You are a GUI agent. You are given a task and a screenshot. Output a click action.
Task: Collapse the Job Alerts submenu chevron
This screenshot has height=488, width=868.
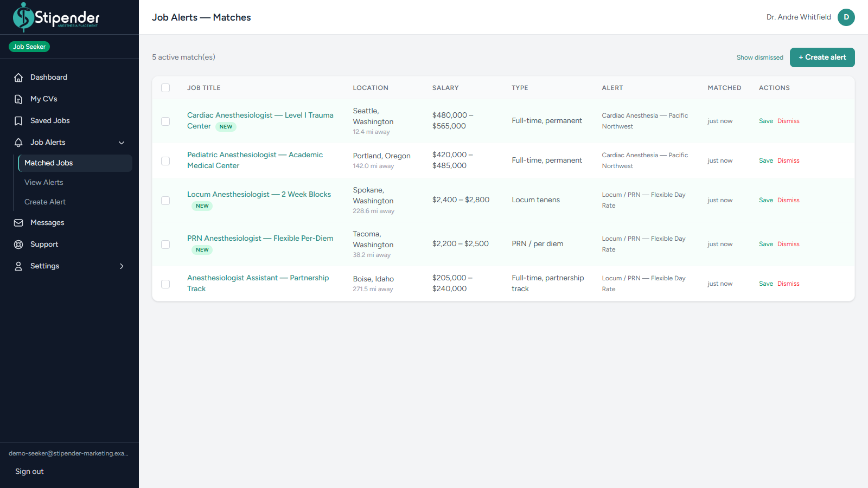click(x=122, y=143)
